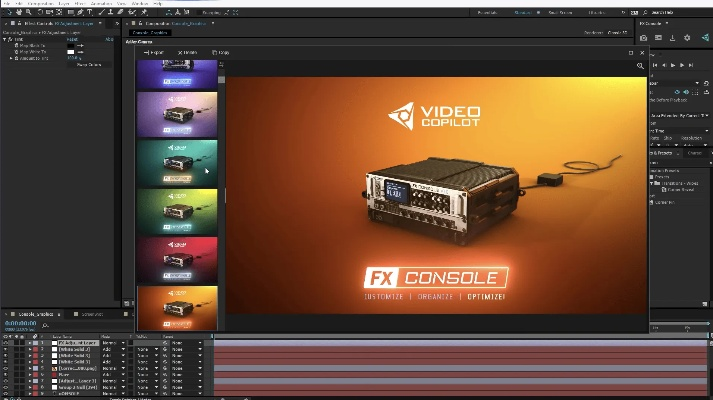The height and width of the screenshot is (400, 713).
Task: Open FX Console settings gear icon
Action: coord(686,37)
